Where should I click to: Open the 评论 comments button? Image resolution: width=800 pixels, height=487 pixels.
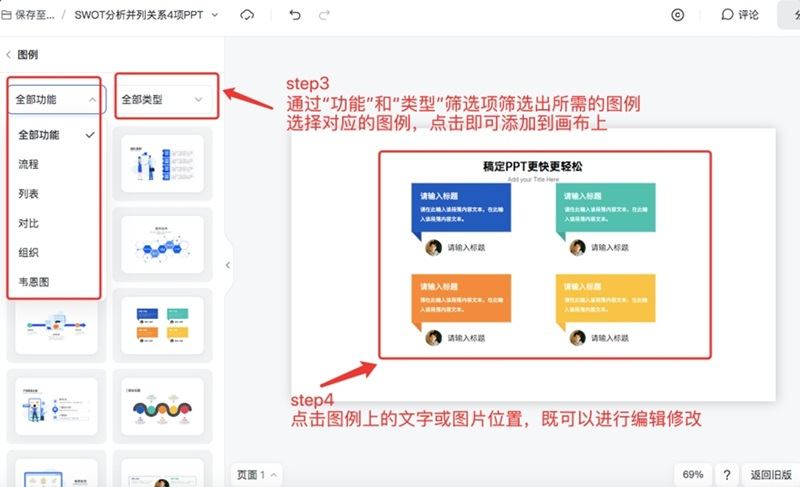(740, 15)
